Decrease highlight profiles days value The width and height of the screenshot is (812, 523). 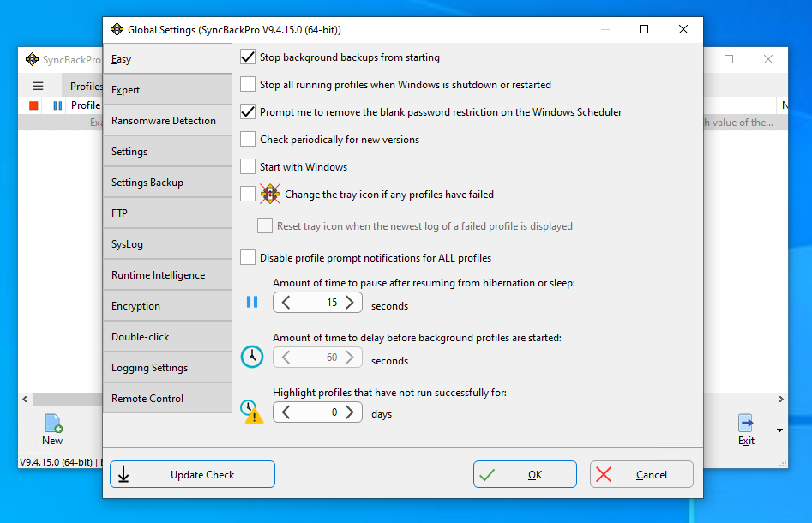point(286,412)
